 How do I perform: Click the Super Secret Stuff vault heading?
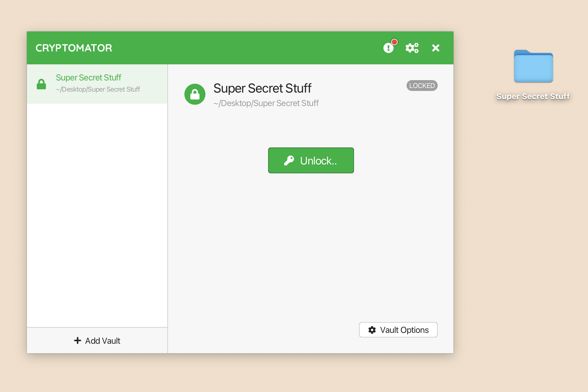[x=262, y=88]
